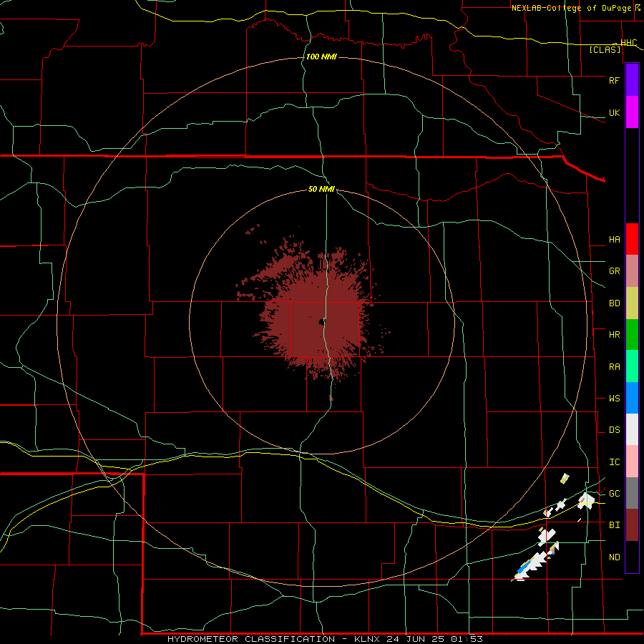Click the UK legend label
Image resolution: width=644 pixels, height=644 pixels.
[x=614, y=113]
